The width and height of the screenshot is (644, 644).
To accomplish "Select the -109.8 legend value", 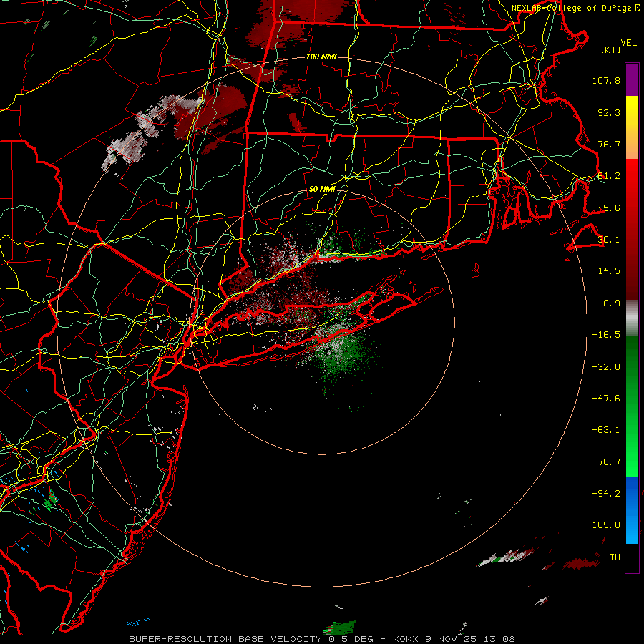I will (x=603, y=525).
